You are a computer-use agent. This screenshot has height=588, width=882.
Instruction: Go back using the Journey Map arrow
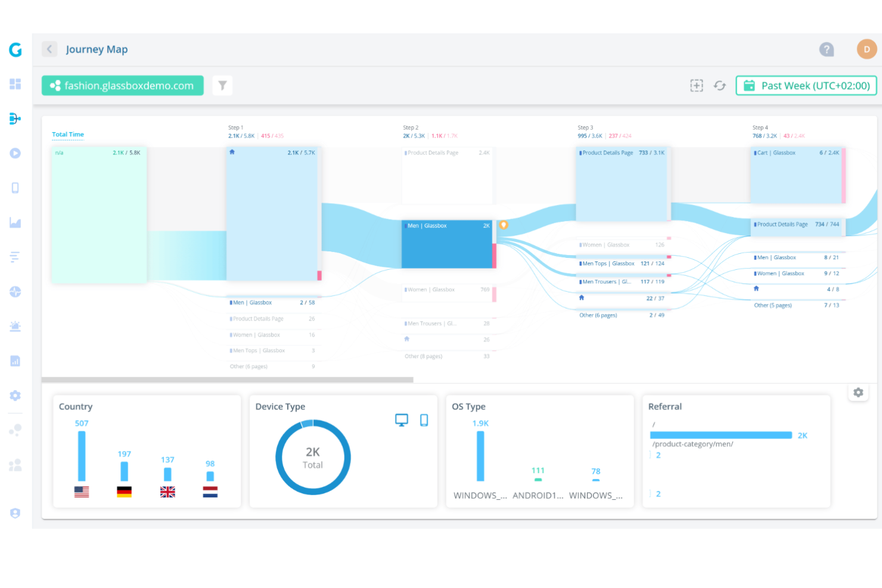pyautogui.click(x=49, y=49)
